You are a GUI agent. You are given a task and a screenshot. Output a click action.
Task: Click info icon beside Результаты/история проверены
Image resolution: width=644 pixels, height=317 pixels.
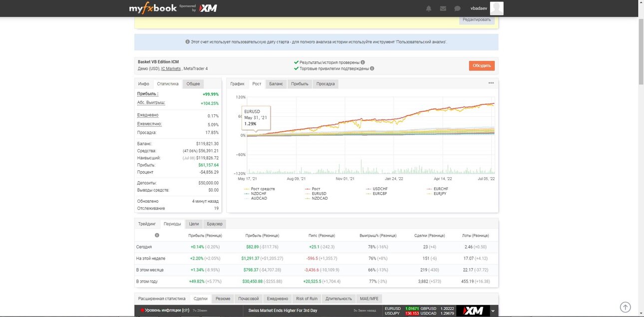(362, 62)
